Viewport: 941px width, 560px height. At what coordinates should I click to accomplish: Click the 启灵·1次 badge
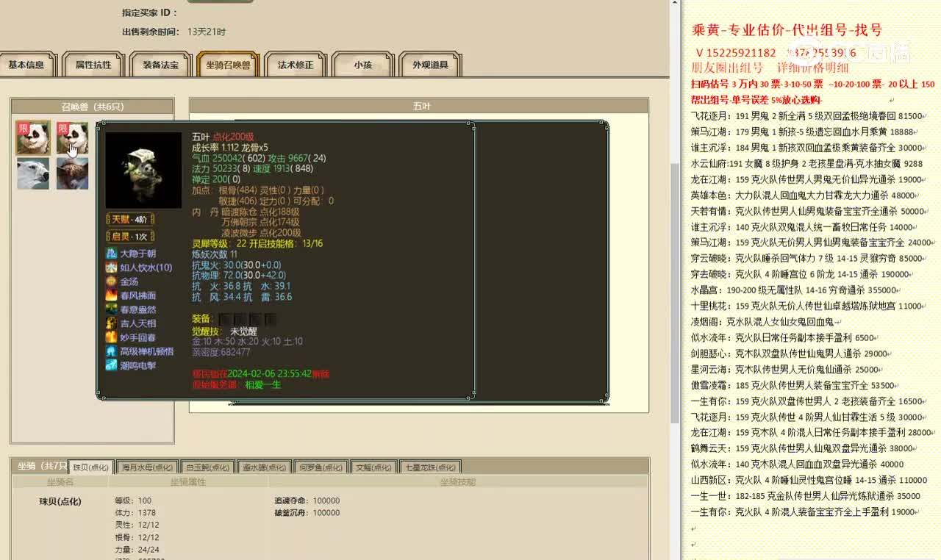130,237
